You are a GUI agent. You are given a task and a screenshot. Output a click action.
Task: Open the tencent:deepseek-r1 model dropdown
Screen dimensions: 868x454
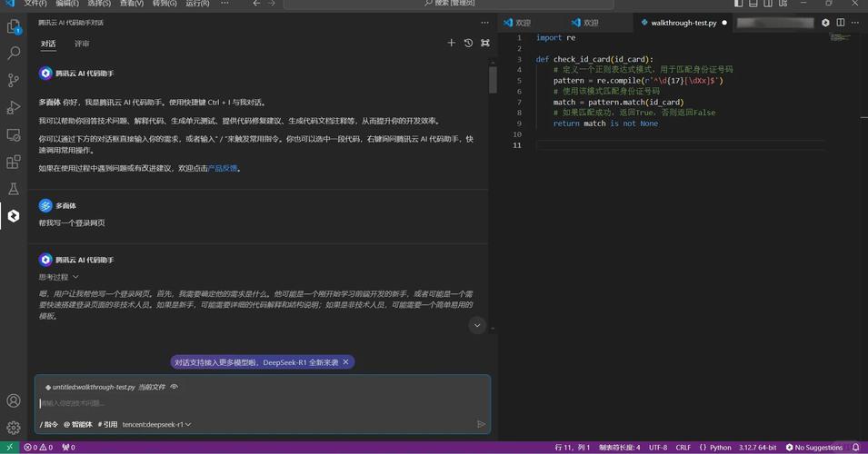point(156,424)
